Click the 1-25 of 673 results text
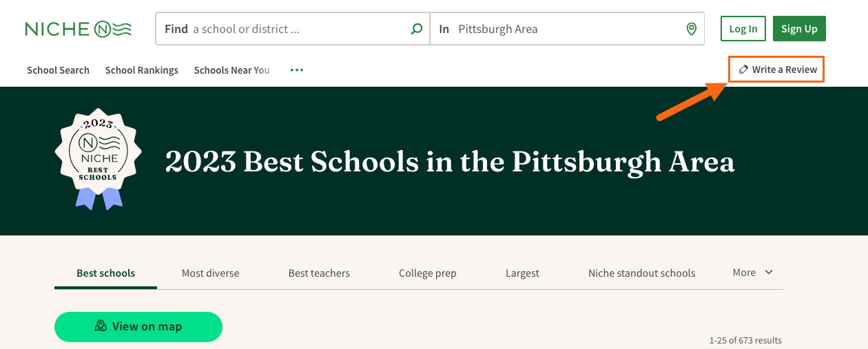The width and height of the screenshot is (868, 349). tap(745, 341)
